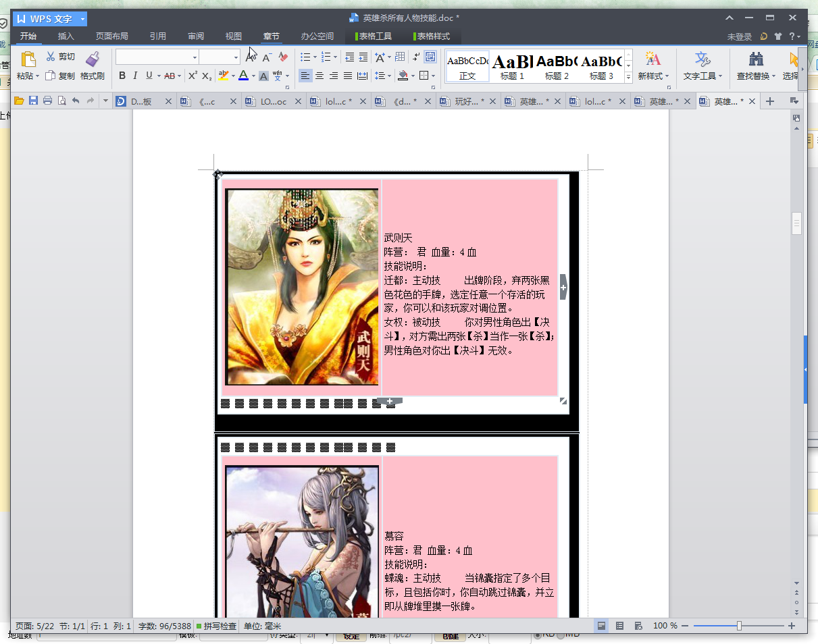Screen dimensions: 818x644
Task: Apply the font color swatch
Action: point(243,76)
